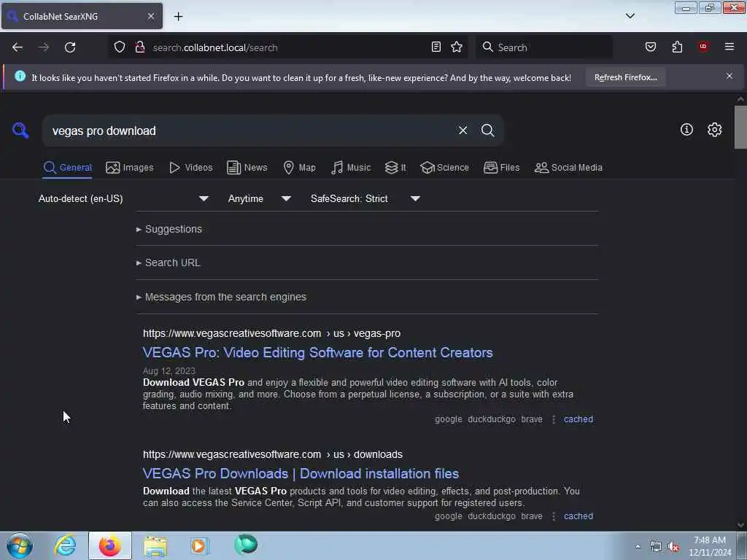Open VEGAS Pro Downloads result link
The width and height of the screenshot is (747, 560).
(x=301, y=474)
